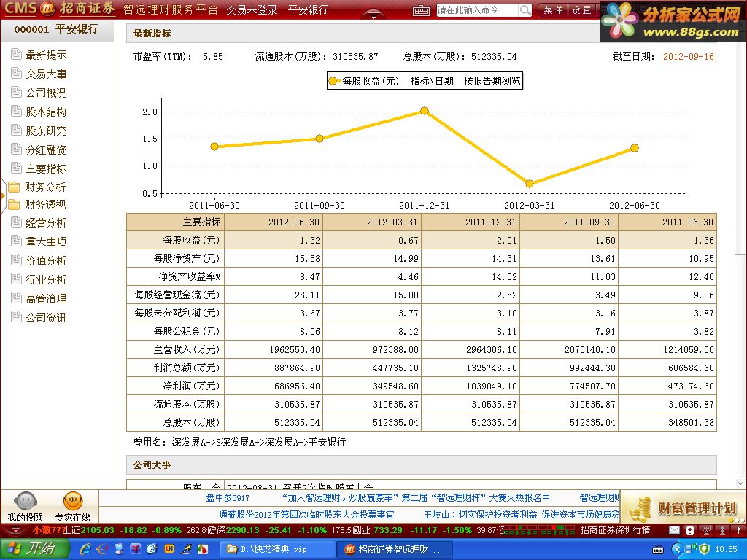Viewport: 747px width, 560px height.
Task: Click the document icon beside 重大事项
Action: tap(17, 241)
